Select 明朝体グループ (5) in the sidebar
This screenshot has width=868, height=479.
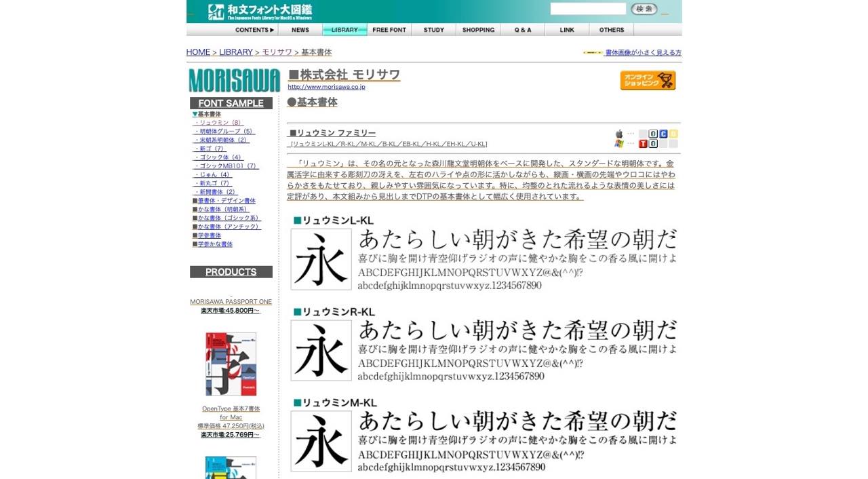pyautogui.click(x=224, y=132)
